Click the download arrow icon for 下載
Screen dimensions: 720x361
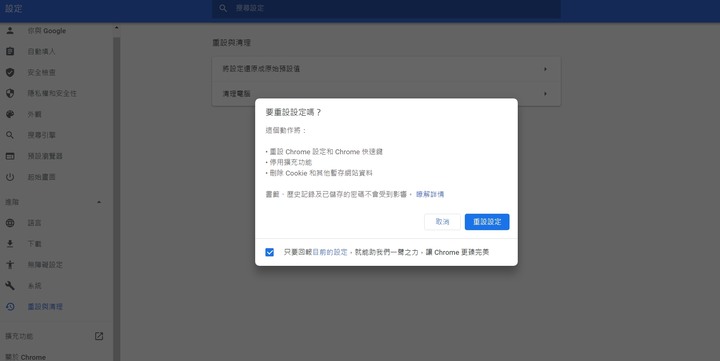tap(10, 244)
